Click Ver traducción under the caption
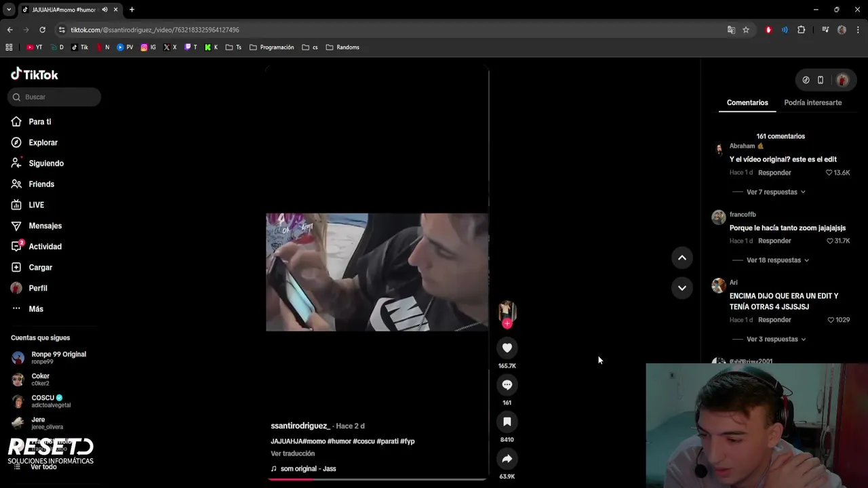Screen dimensions: 868x488 (x=292, y=453)
